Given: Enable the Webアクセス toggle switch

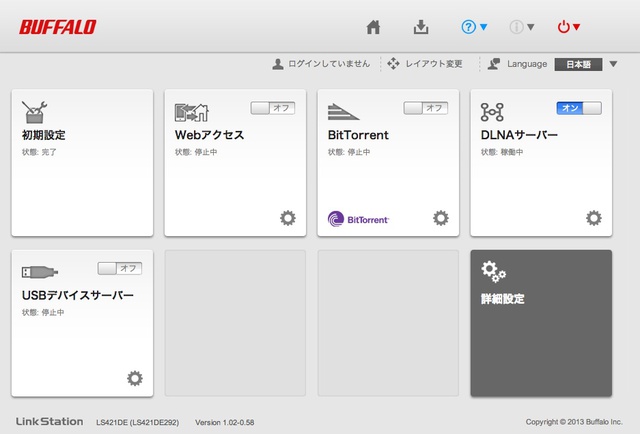Looking at the screenshot, I should [x=272, y=107].
